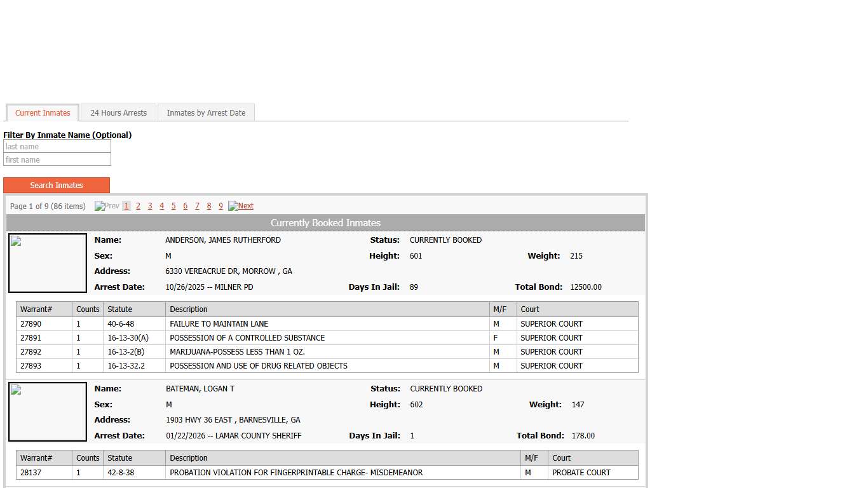Go to results page 7
The height and width of the screenshot is (488, 868).
pos(197,206)
